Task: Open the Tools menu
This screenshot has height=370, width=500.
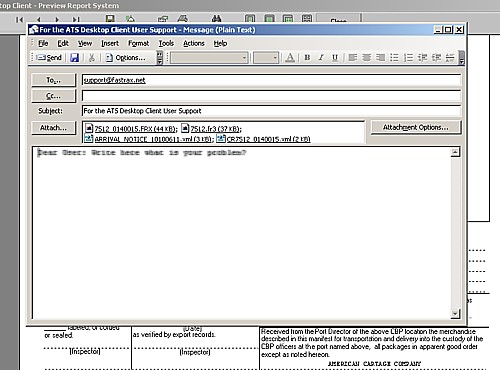Action: [x=166, y=43]
